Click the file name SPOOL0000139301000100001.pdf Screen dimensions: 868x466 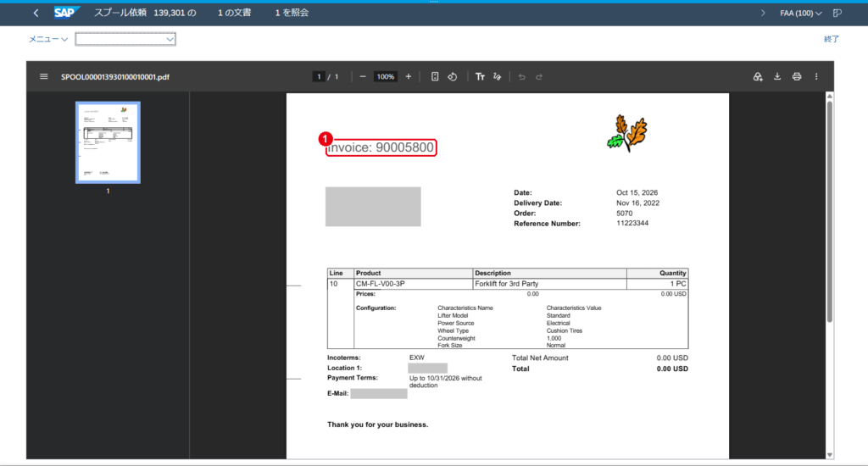[115, 77]
